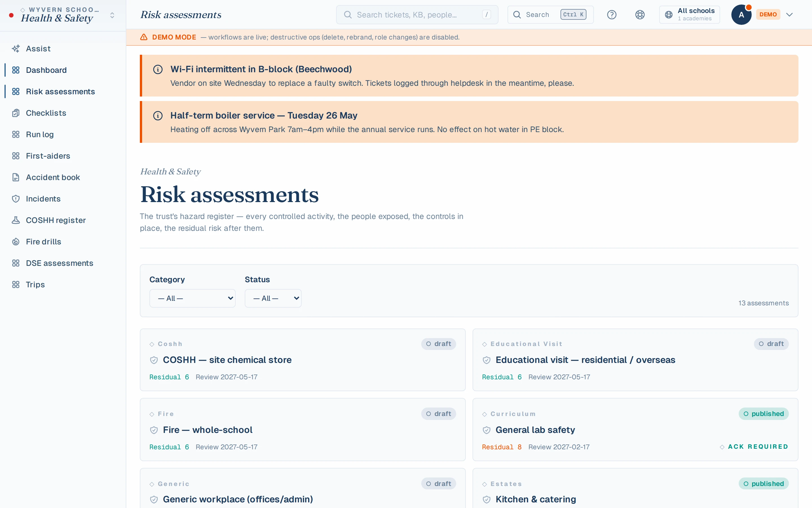Open the Status filter dropdown
Viewport: 812px width, 508px height.
[273, 298]
